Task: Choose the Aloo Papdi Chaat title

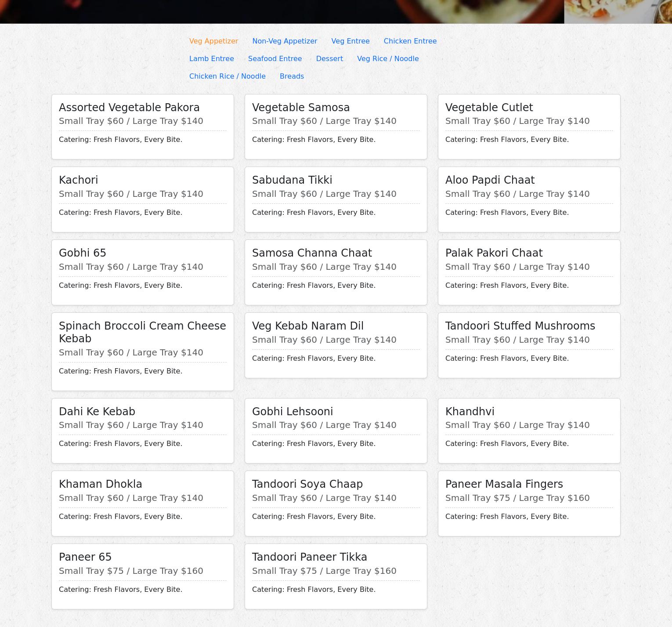Action: [x=490, y=180]
